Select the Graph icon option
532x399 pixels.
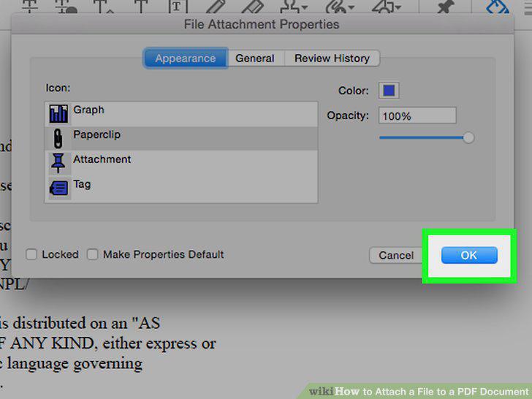180,114
